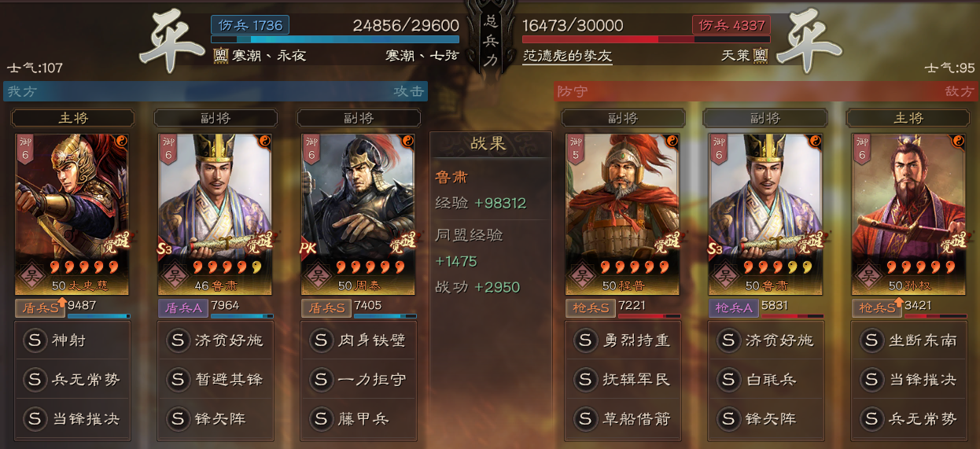Click the blue troop strength bar 24856/29600

coord(335,39)
